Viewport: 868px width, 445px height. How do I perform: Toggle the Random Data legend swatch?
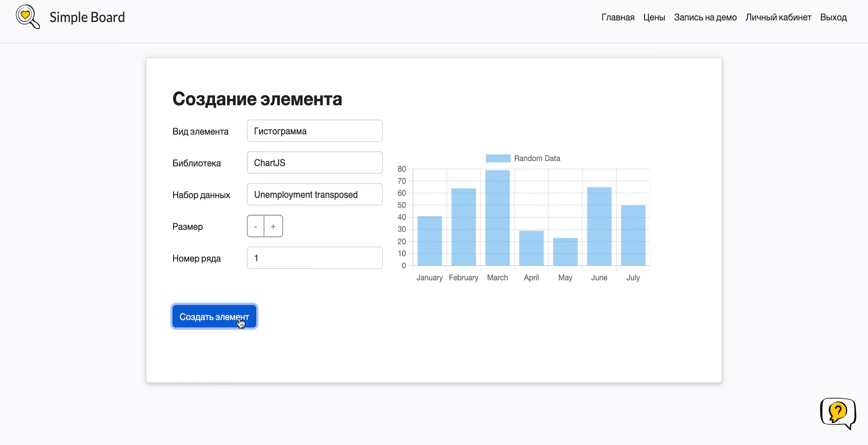coord(498,158)
